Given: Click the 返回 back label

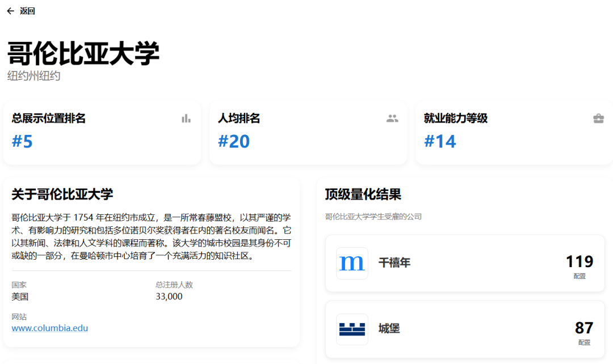Looking at the screenshot, I should coord(27,11).
